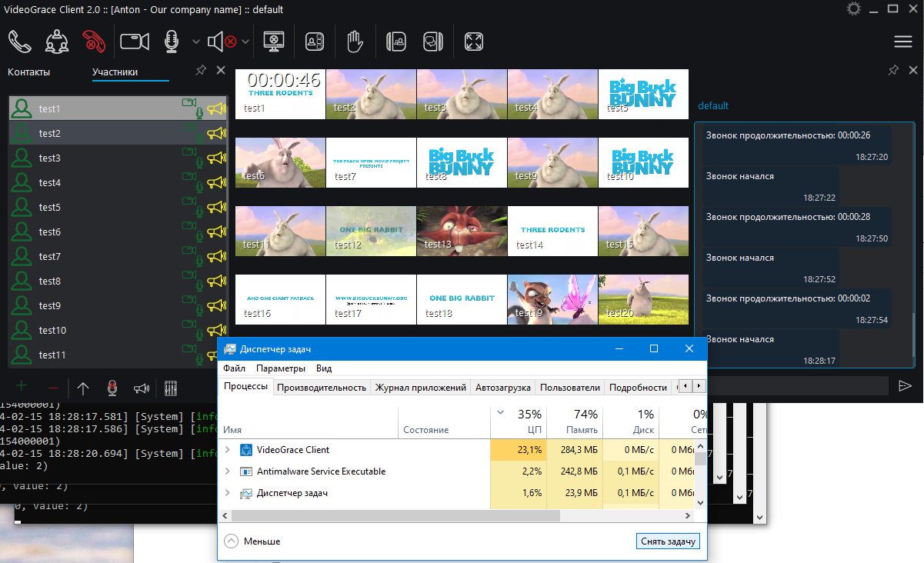Open the Производительность tab in Task Manager
This screenshot has height=563, width=924.
[321, 388]
